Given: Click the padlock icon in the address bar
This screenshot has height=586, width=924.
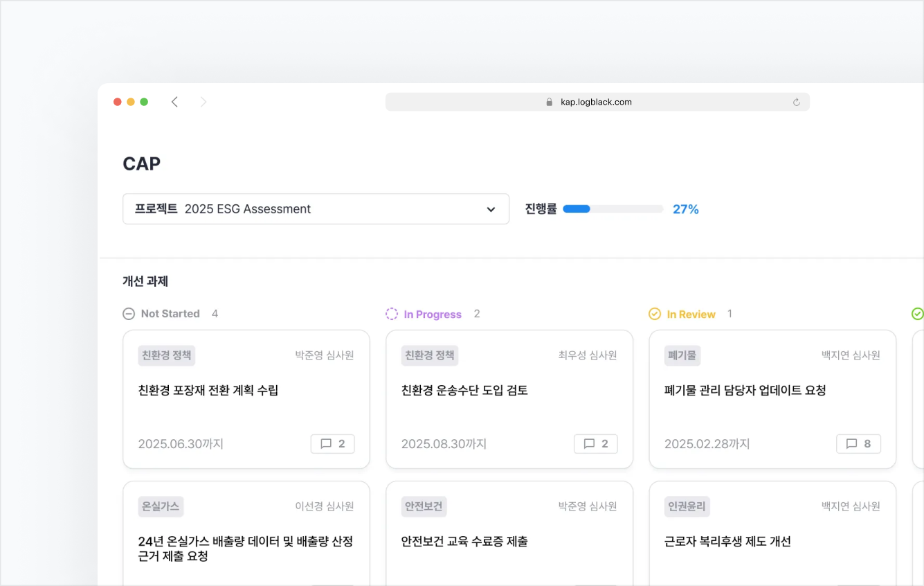Looking at the screenshot, I should [550, 102].
